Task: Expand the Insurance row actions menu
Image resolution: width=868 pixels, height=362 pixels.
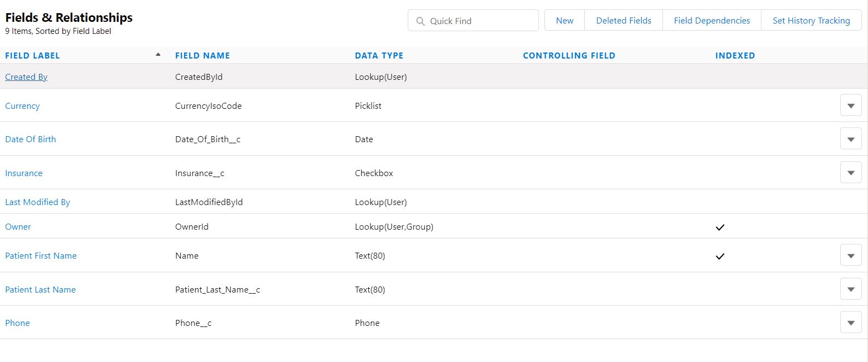Action: pyautogui.click(x=851, y=173)
